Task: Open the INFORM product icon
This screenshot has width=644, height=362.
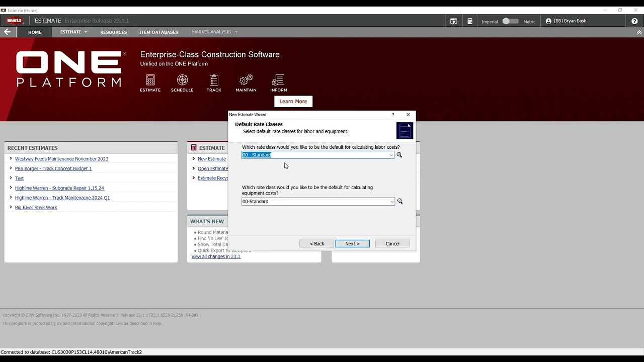Action: point(278,83)
